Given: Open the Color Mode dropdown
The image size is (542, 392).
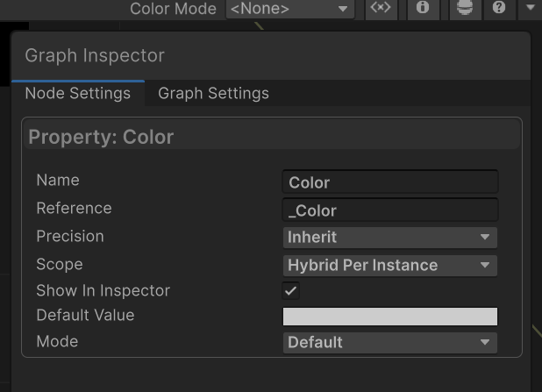Looking at the screenshot, I should click(289, 9).
